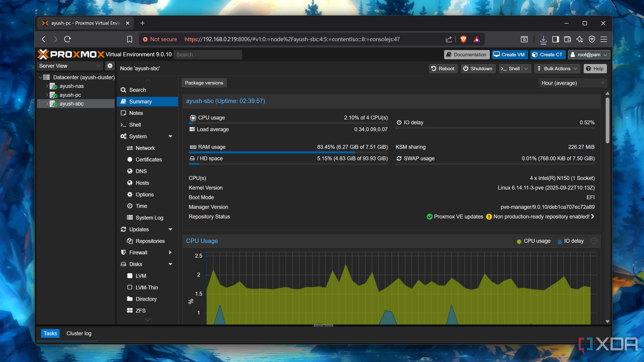Click the browser bookmark icon

click(129, 39)
